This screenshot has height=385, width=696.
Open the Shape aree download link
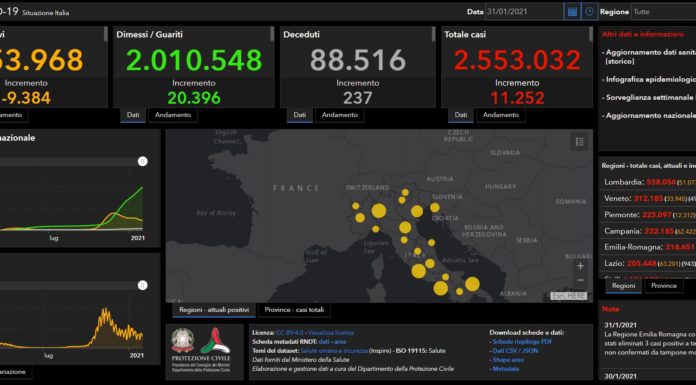click(508, 360)
